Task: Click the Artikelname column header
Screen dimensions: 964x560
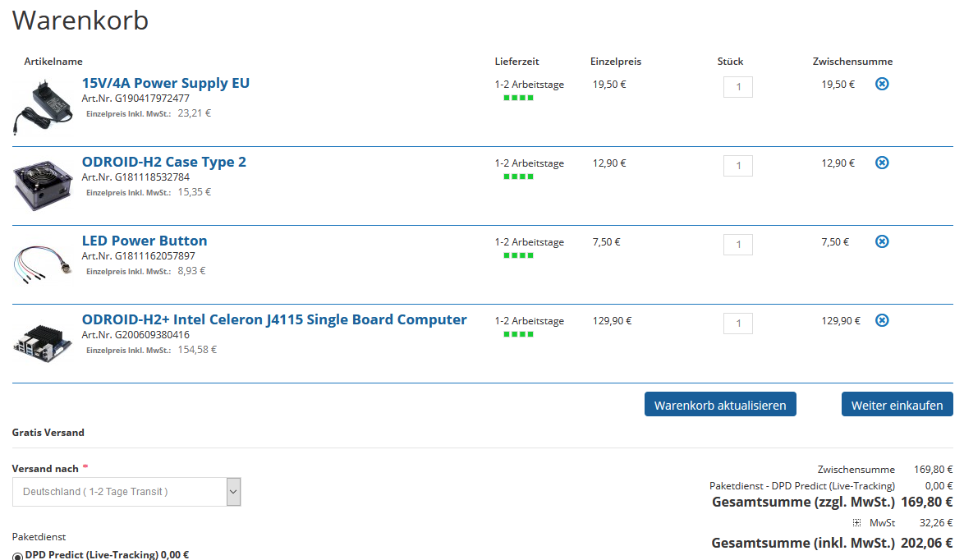Action: pyautogui.click(x=53, y=62)
